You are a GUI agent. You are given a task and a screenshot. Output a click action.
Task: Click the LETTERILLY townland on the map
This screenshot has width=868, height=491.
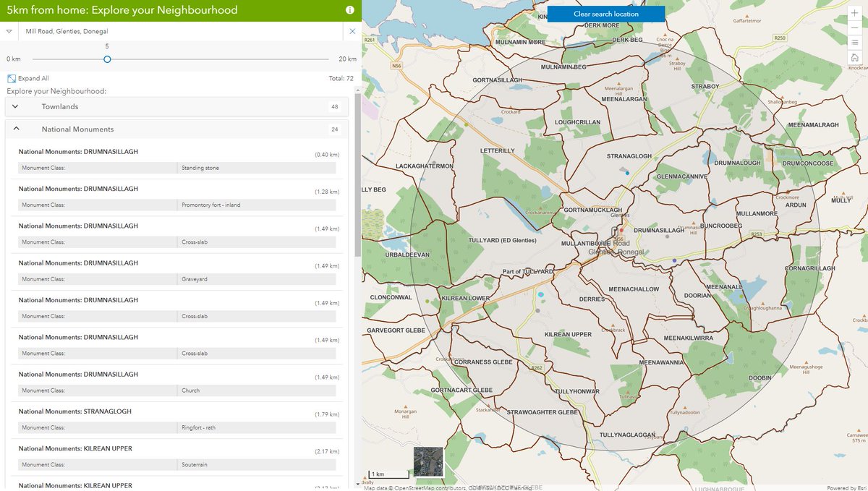498,150
